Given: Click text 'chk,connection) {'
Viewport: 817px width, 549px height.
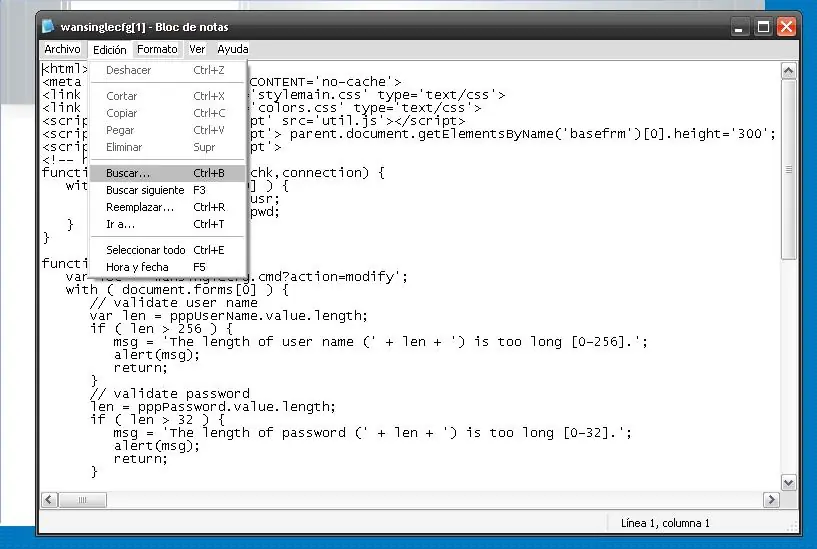Looking at the screenshot, I should click(x=317, y=172).
